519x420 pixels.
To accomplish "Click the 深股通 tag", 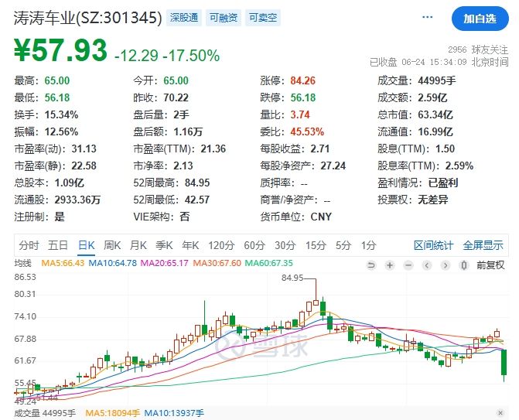I will [x=184, y=18].
